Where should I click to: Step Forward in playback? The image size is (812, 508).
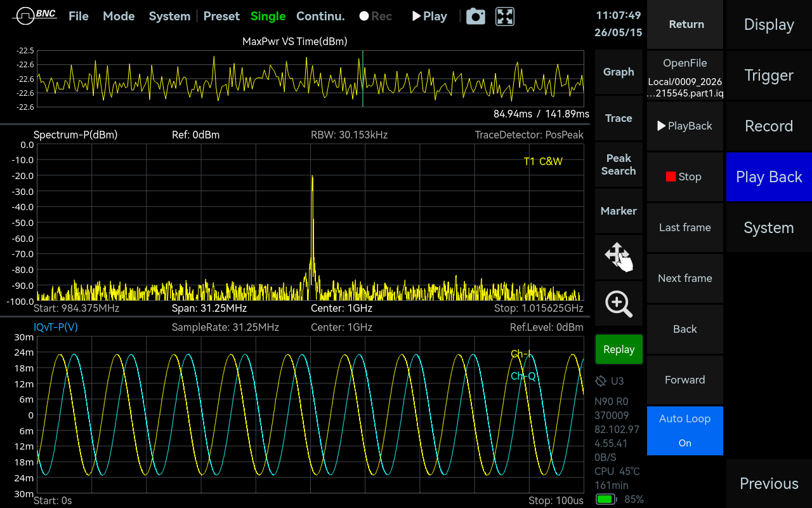pyautogui.click(x=685, y=380)
